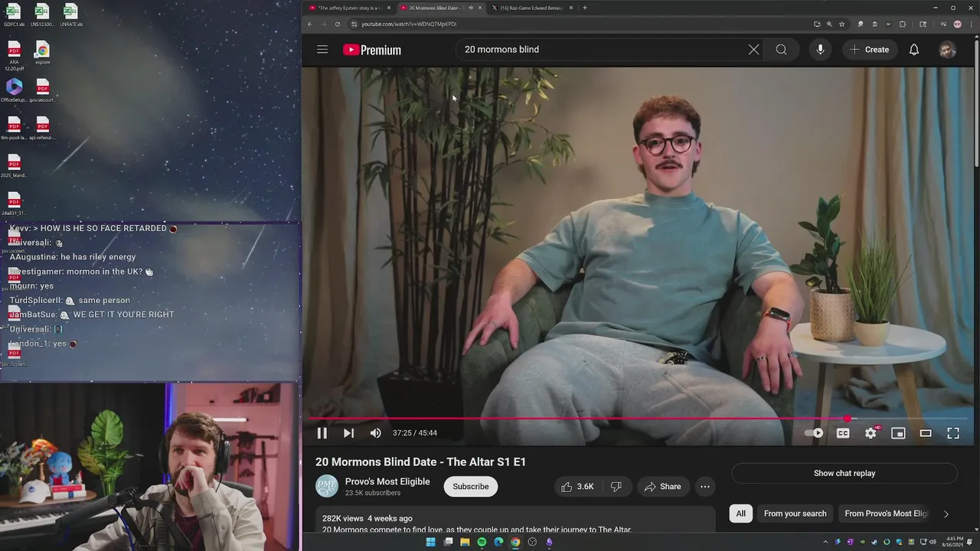Show hidden system tray icons
The width and height of the screenshot is (980, 551).
point(825,542)
